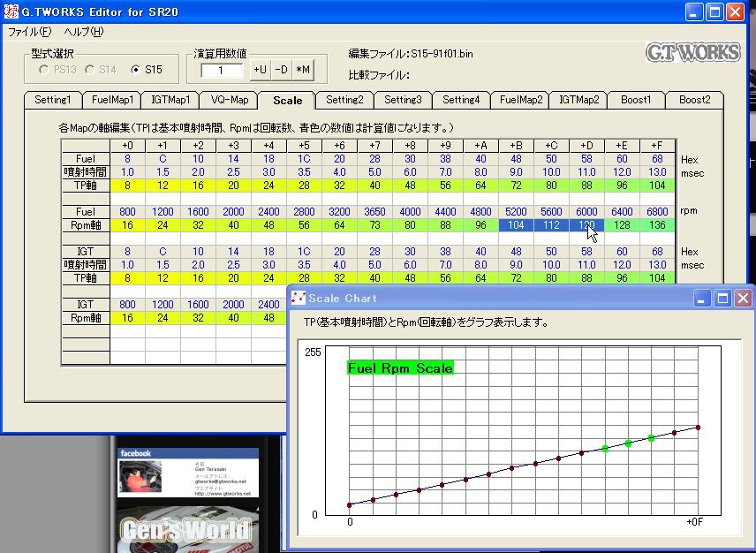Switch to the FuelMap2 tab
The height and width of the screenshot is (553, 756).
521,100
